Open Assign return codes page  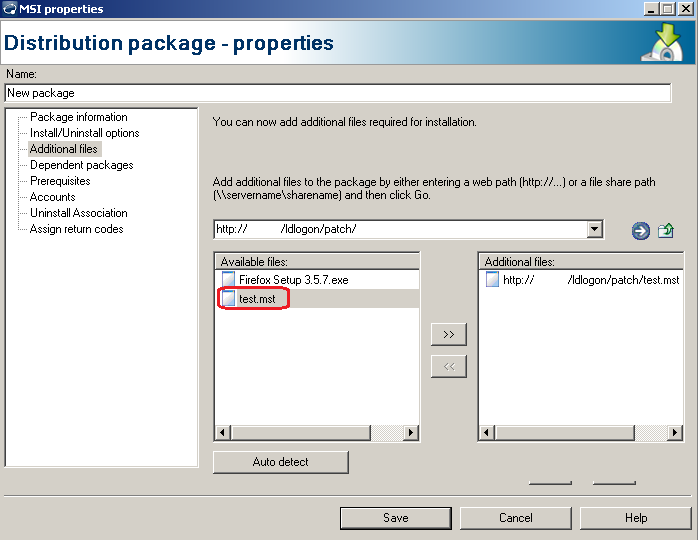click(x=76, y=229)
